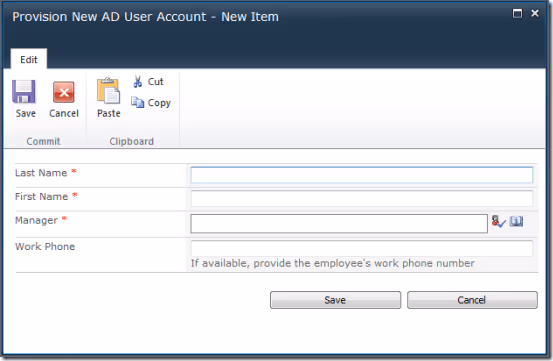Open address book Browse icon for Manager
Screen dimensions: 553x361
(x=516, y=221)
